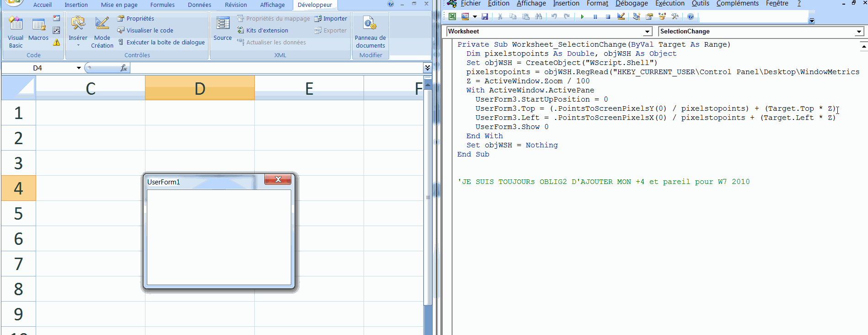Click the Break pause icon in VBA toolbar
The height and width of the screenshot is (335, 868).
tap(595, 16)
